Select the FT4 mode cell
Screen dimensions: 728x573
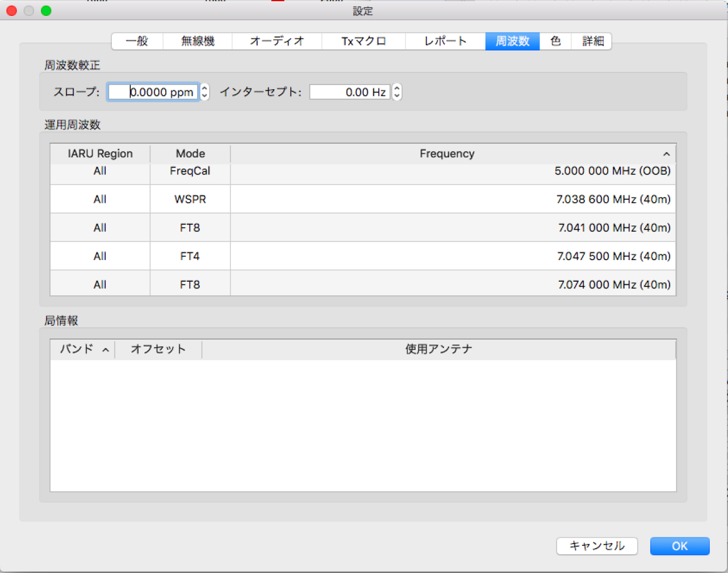(x=190, y=256)
